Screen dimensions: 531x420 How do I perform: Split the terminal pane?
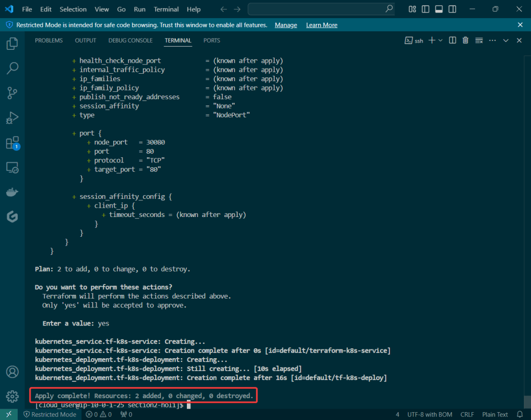click(x=452, y=40)
